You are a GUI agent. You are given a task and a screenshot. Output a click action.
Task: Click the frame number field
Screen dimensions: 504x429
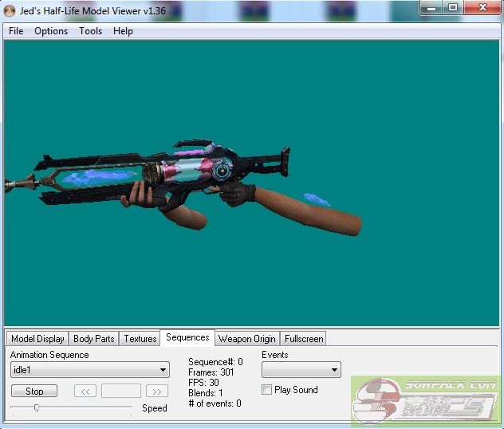pos(121,392)
